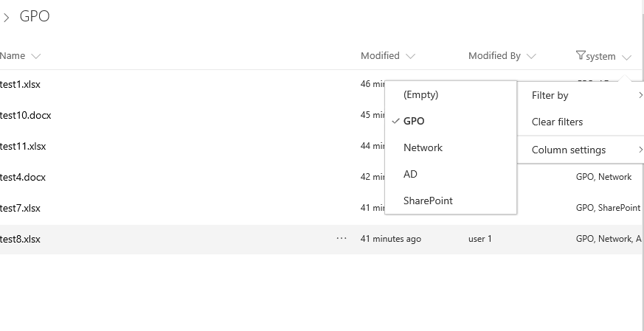The width and height of the screenshot is (644, 331).
Task: Uncheck the GPO filter option
Action: (x=414, y=121)
